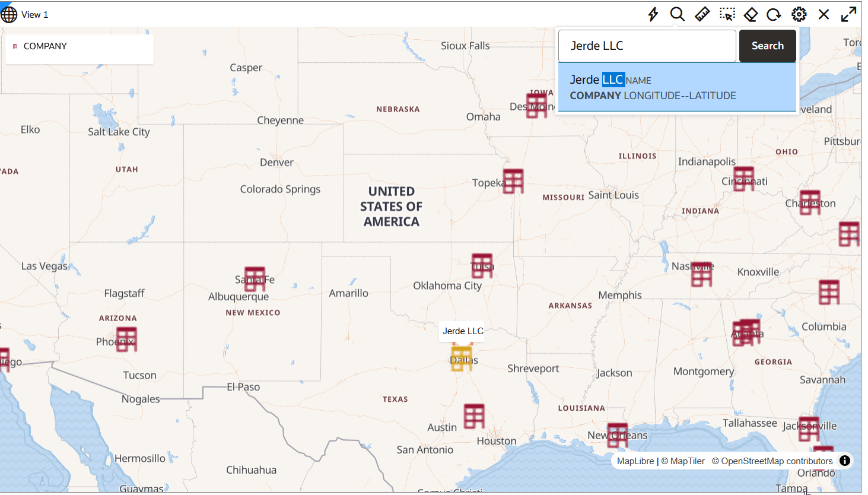
Task: Open the lightning bolt actions tool
Action: tap(653, 14)
